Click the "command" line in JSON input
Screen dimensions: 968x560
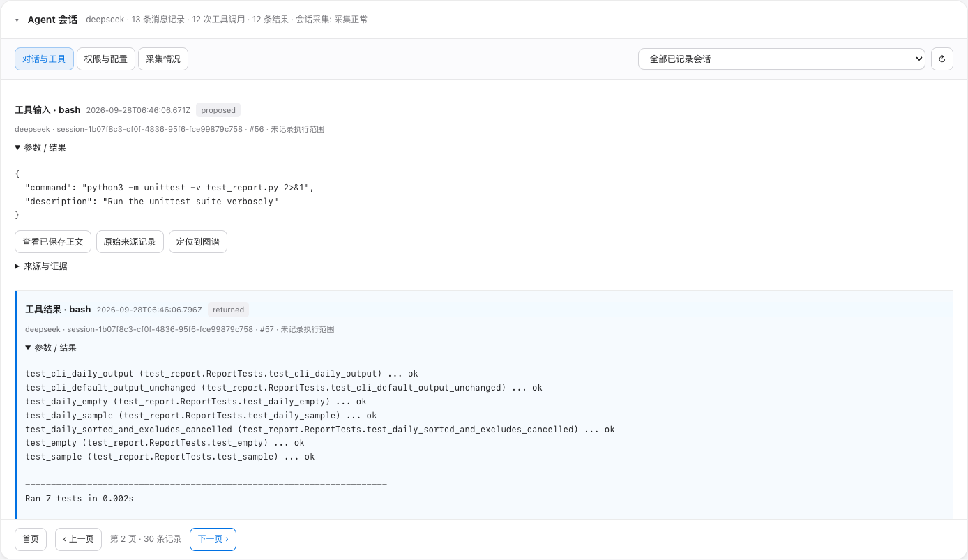[169, 188]
